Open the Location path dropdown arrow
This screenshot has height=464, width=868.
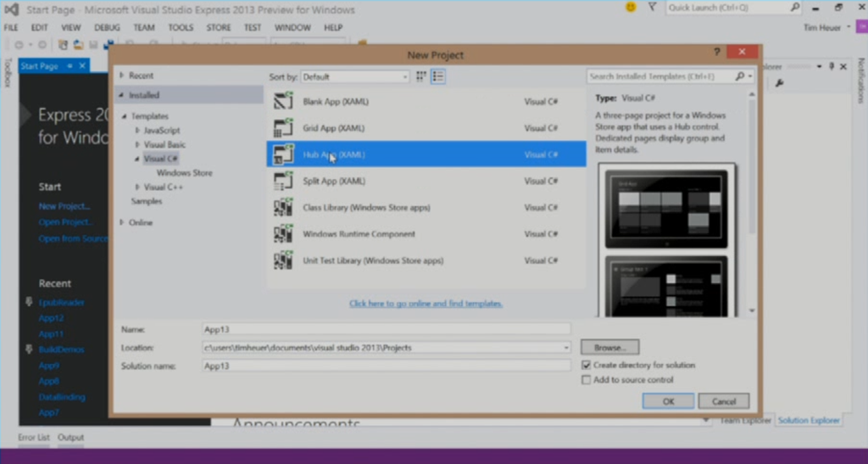pyautogui.click(x=565, y=348)
